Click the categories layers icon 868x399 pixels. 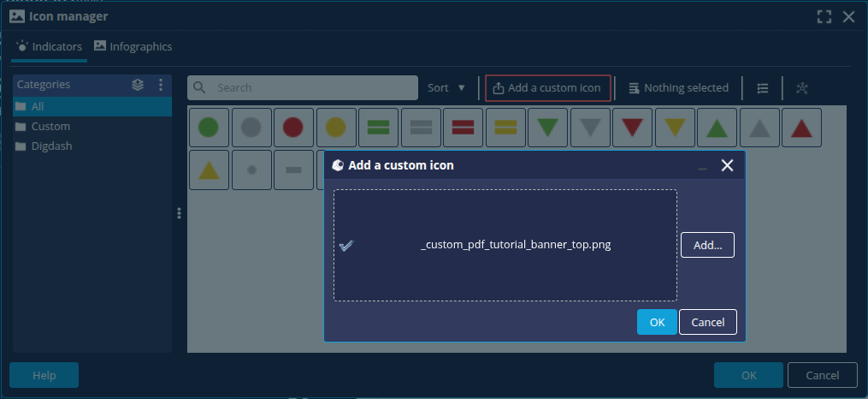pyautogui.click(x=138, y=85)
